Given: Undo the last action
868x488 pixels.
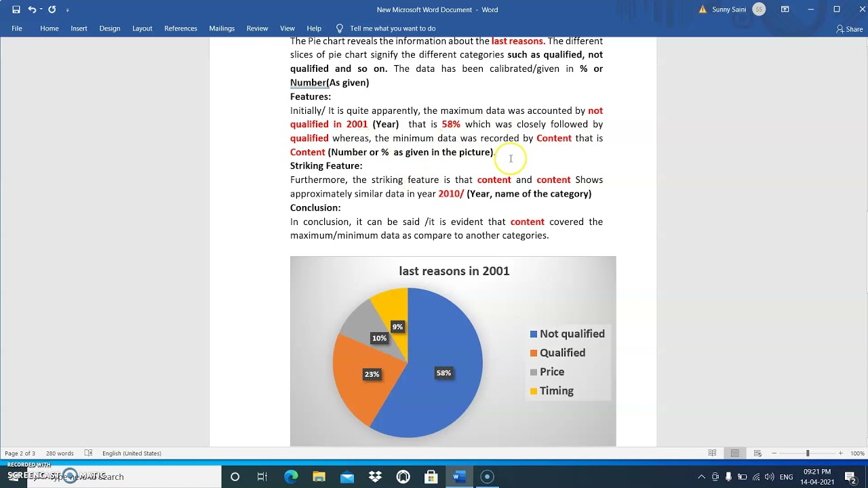Looking at the screenshot, I should point(32,9).
